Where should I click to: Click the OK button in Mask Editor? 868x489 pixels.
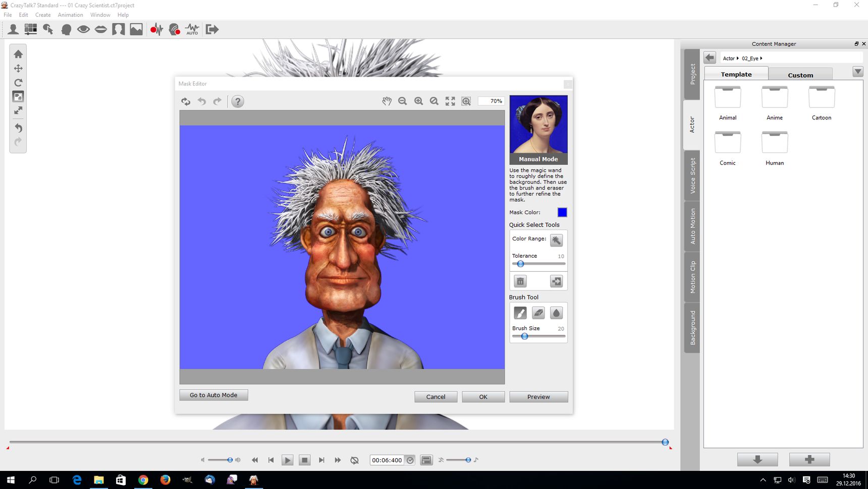click(x=483, y=397)
